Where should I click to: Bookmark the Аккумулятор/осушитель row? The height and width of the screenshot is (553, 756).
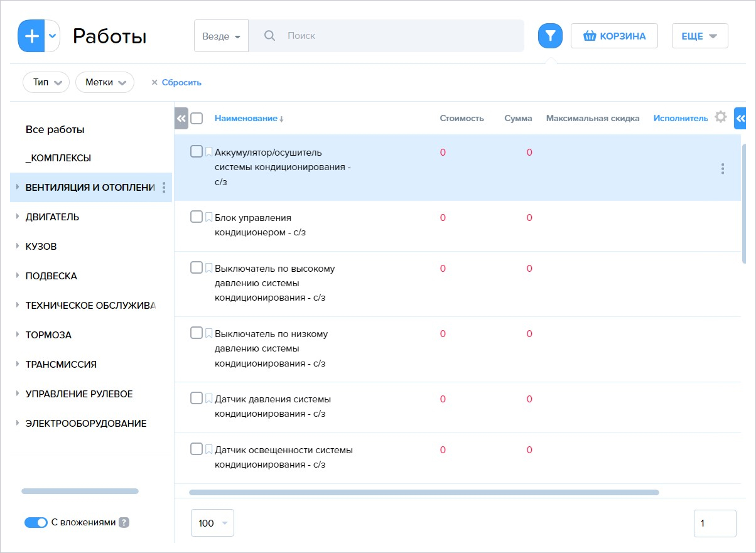209,152
